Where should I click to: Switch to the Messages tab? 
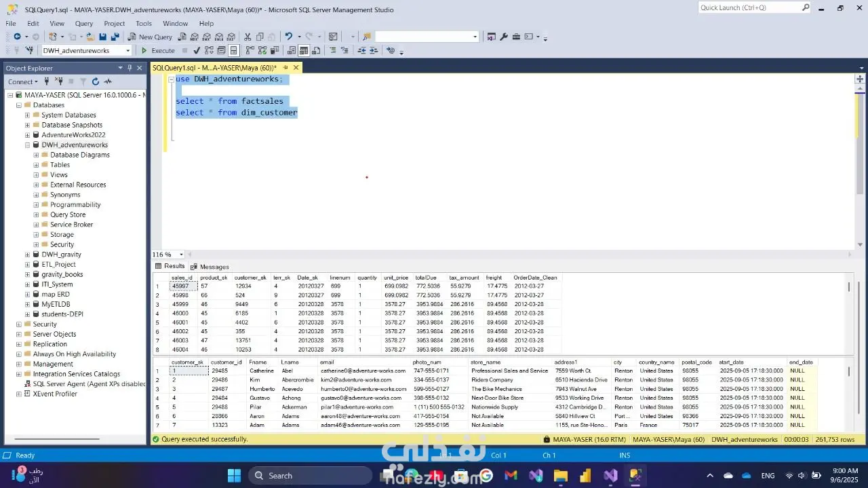(x=210, y=267)
